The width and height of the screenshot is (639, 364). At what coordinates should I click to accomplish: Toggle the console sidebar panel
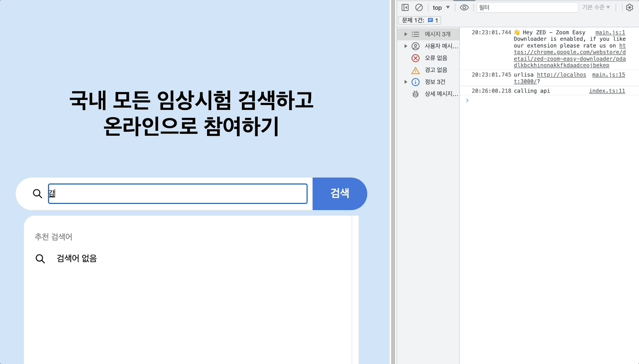coord(405,7)
